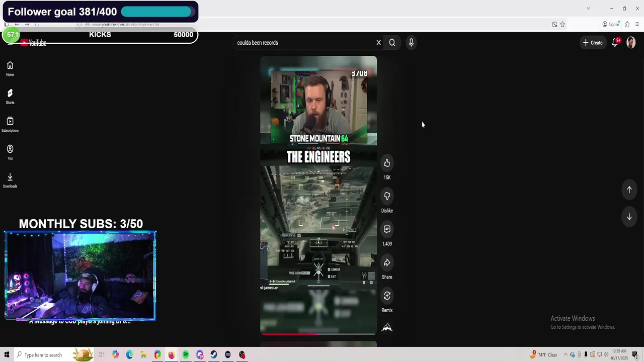
Task: Click the Create button
Action: (x=593, y=43)
